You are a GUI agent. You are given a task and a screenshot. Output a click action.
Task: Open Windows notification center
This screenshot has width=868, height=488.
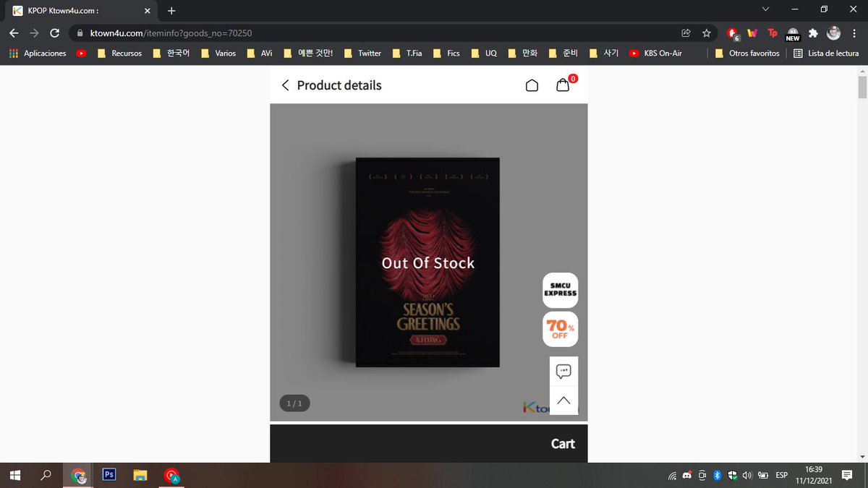tap(847, 475)
